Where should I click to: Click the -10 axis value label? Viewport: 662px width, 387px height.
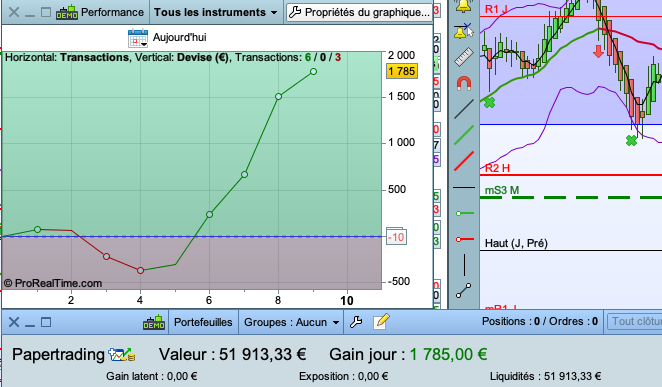click(396, 237)
